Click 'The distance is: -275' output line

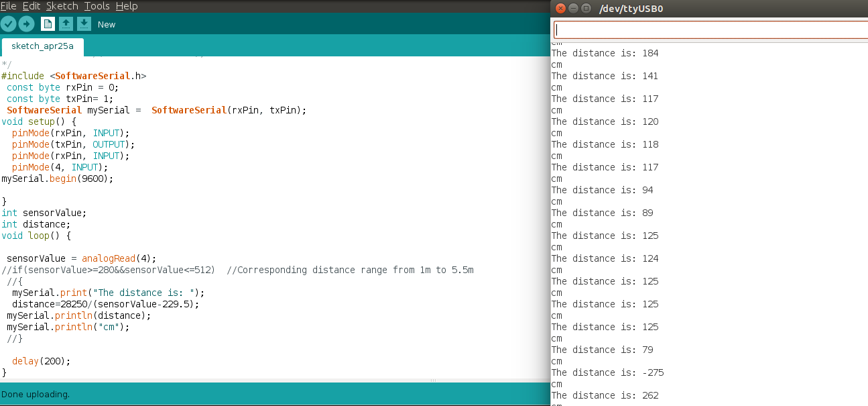pos(607,372)
